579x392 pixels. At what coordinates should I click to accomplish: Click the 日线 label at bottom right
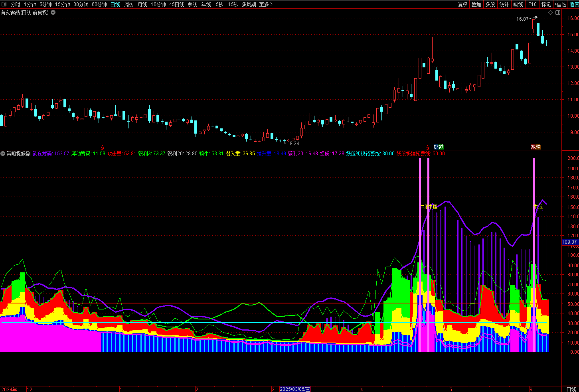coord(571,389)
